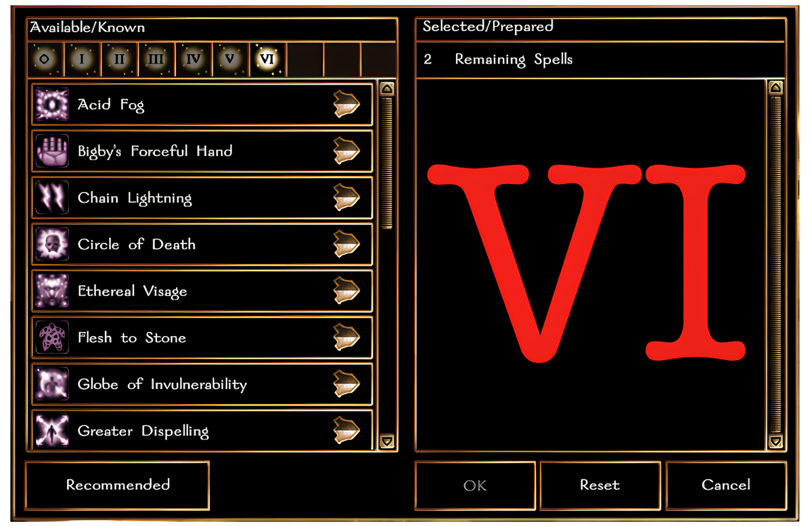Switch to spell level V tab
Viewport: 812px width, 526px height.
[229, 59]
